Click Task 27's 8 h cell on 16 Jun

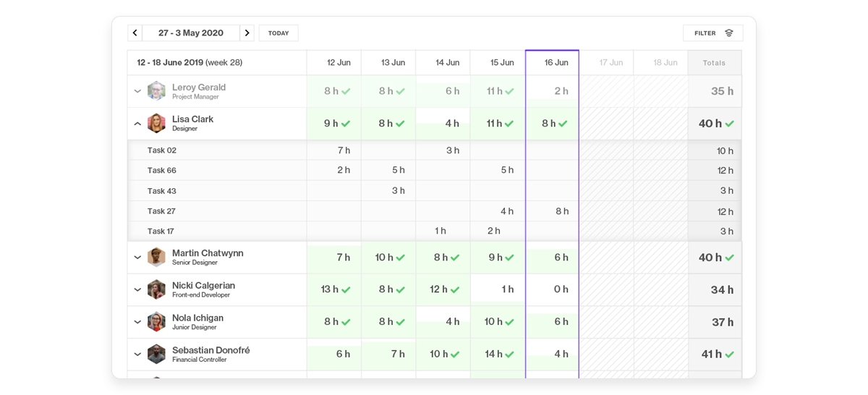[561, 211]
